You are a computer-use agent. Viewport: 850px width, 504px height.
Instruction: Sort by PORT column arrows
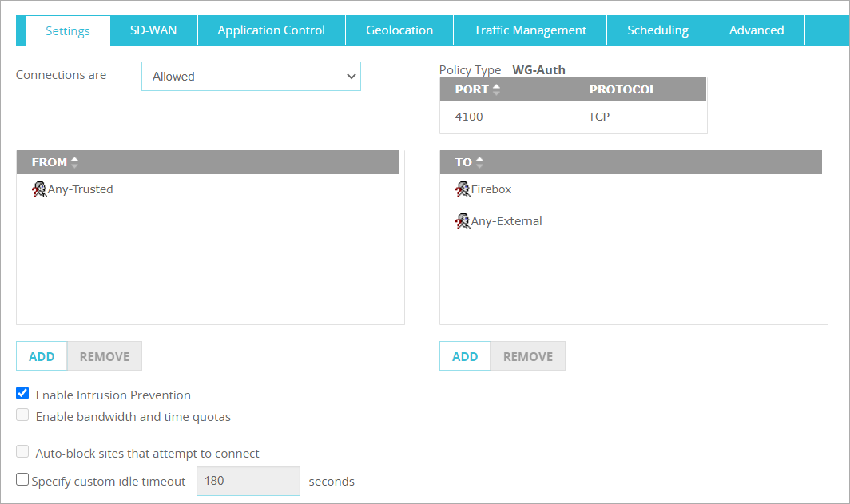point(496,89)
